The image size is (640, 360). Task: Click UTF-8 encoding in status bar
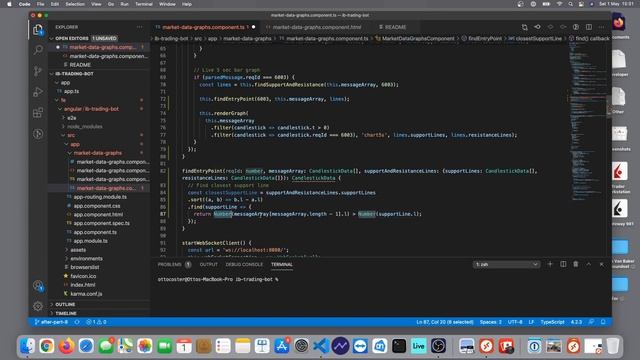click(x=515, y=322)
